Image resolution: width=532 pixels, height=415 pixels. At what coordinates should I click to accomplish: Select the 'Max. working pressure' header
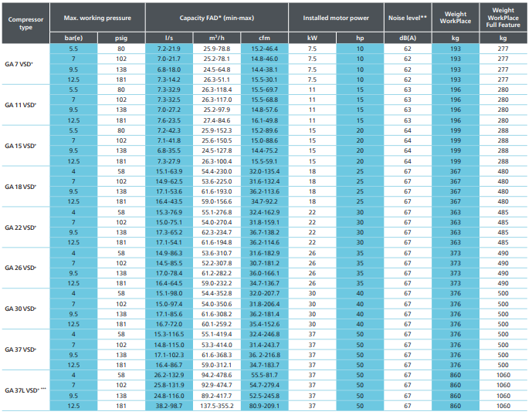point(97,18)
